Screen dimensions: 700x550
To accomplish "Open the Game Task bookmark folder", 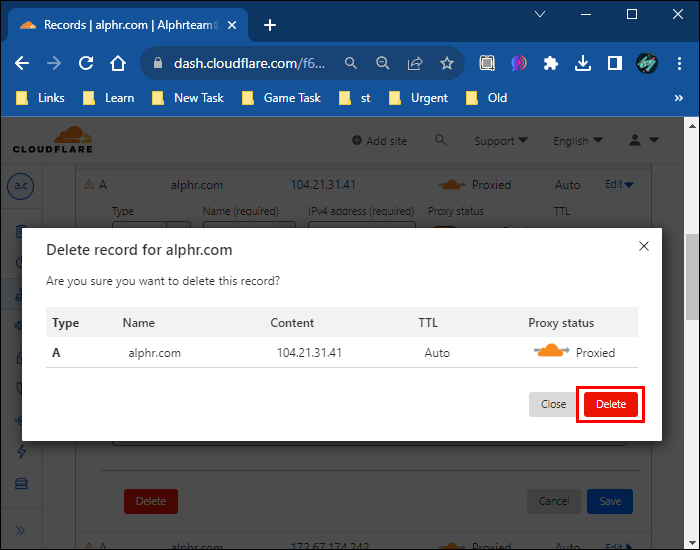I will [281, 98].
